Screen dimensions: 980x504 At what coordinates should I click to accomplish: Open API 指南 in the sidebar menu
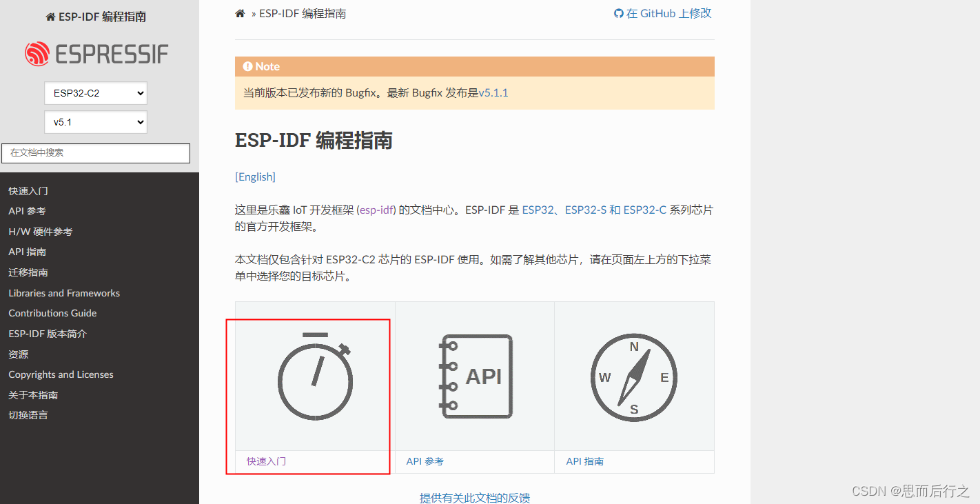pyautogui.click(x=27, y=252)
